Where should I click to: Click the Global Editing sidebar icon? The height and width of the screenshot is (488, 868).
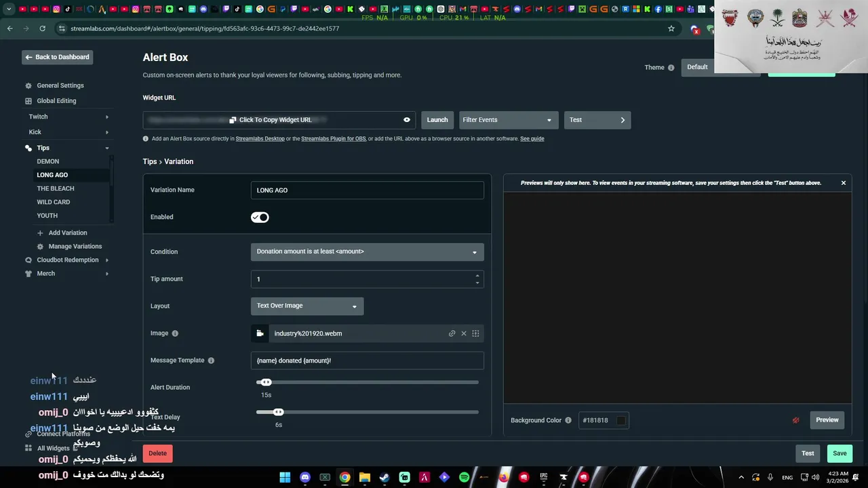28,101
